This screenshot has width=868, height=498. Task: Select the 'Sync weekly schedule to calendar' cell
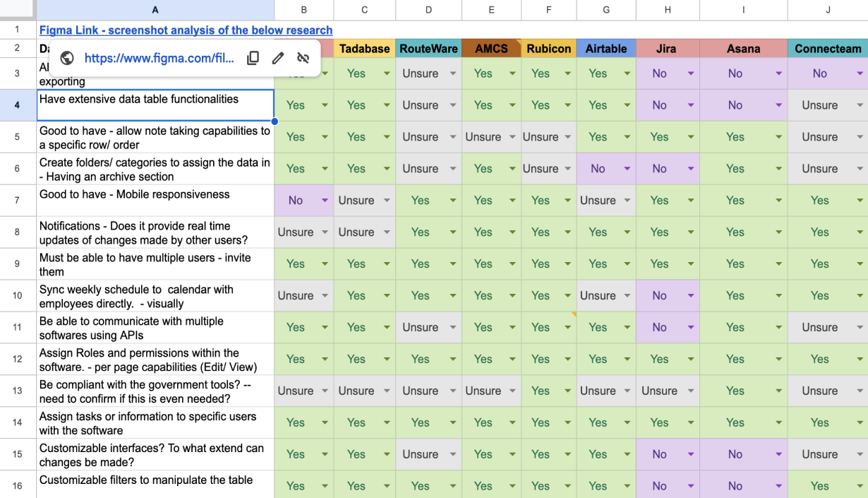tap(155, 296)
